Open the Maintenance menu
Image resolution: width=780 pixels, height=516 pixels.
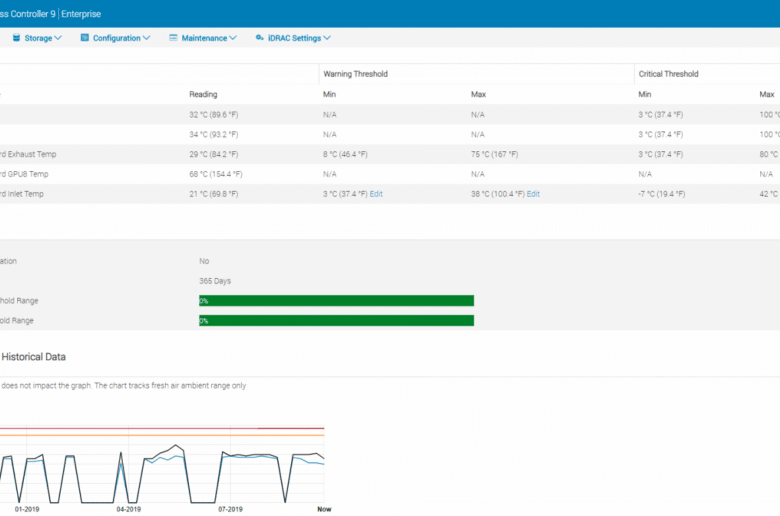click(203, 38)
